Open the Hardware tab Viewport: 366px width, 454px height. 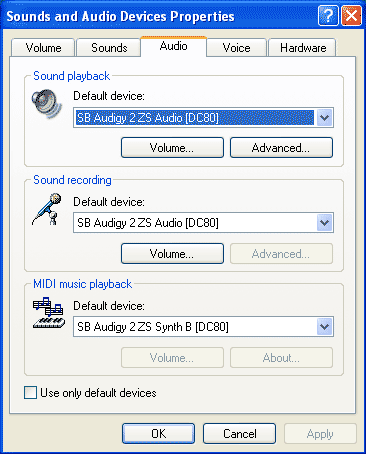coord(303,48)
